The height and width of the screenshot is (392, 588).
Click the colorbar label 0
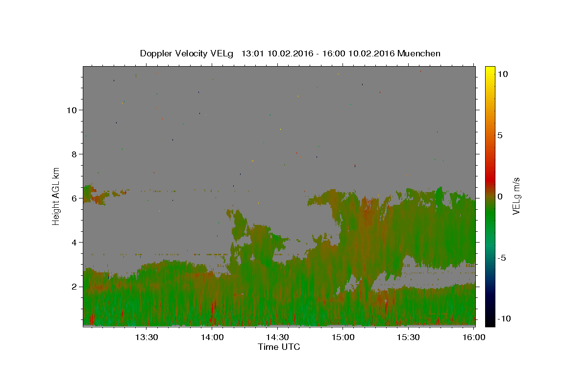[x=500, y=196]
